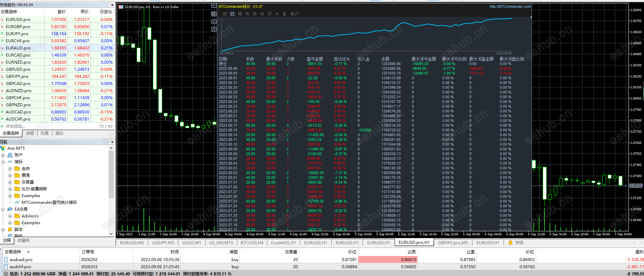Select the 月 monthly statistics tab

(247, 14)
